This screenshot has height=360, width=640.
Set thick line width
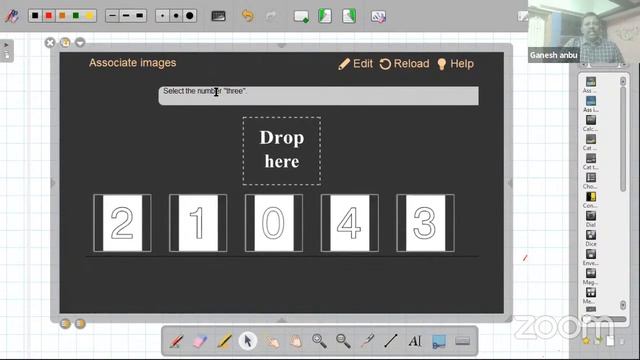[140, 16]
